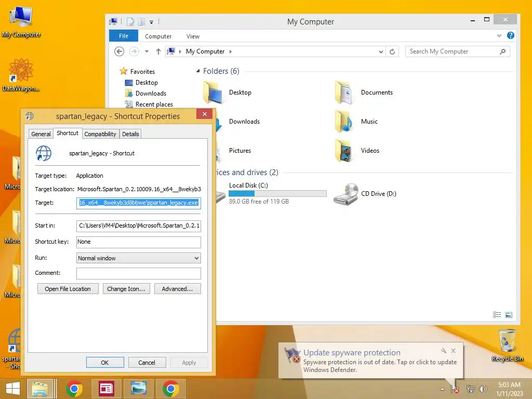This screenshot has width=532, height=399.
Task: Open the Recycle Bin on desktop
Action: 507,345
